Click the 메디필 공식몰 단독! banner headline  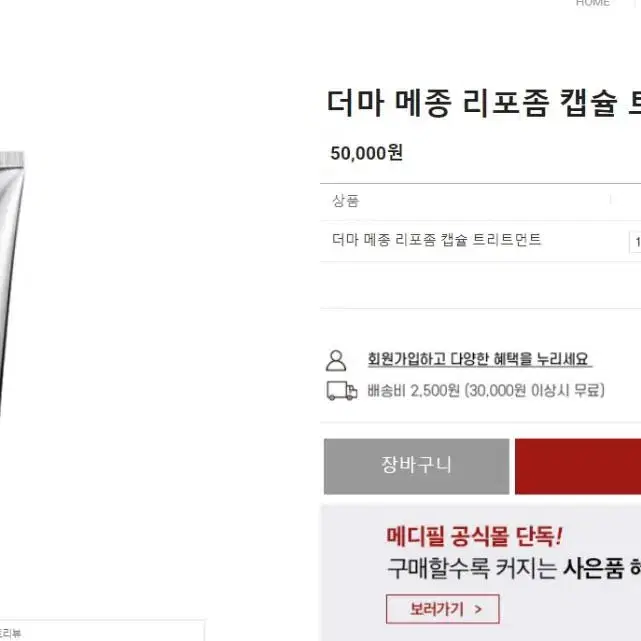[x=474, y=537]
